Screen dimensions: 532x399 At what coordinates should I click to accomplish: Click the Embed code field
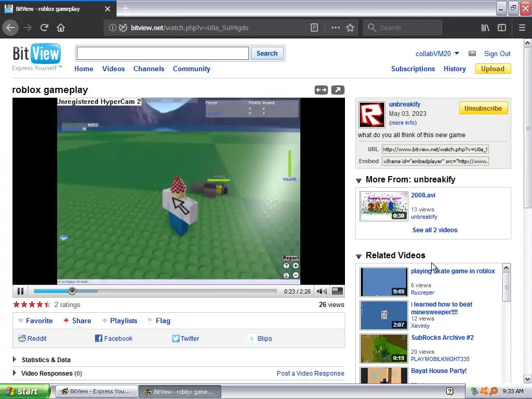[435, 162]
